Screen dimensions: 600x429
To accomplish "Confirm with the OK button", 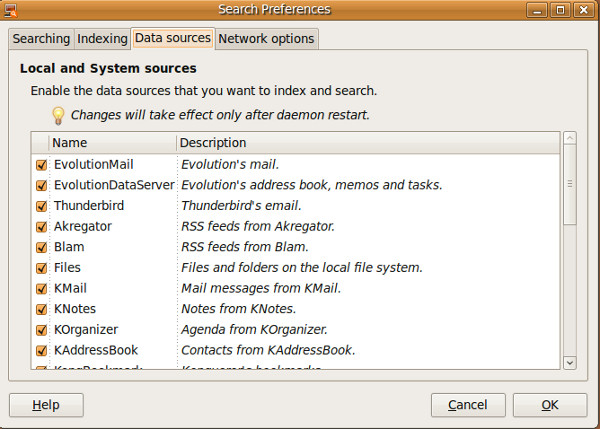I will pos(550,405).
